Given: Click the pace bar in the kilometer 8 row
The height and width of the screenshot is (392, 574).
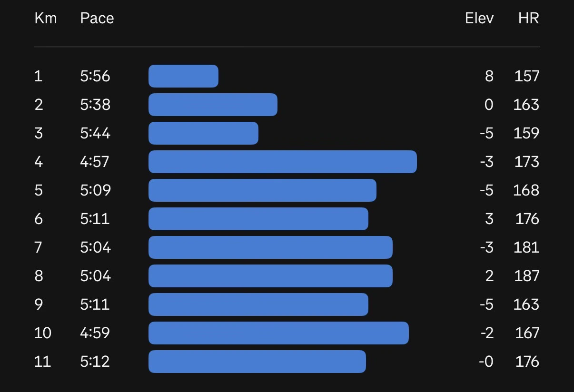Looking at the screenshot, I should click(x=270, y=276).
